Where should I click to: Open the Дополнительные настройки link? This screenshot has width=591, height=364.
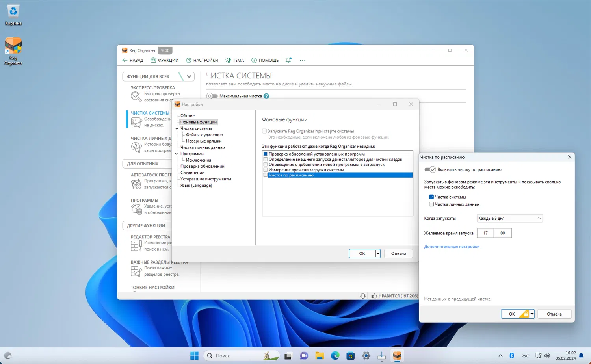[x=452, y=247]
